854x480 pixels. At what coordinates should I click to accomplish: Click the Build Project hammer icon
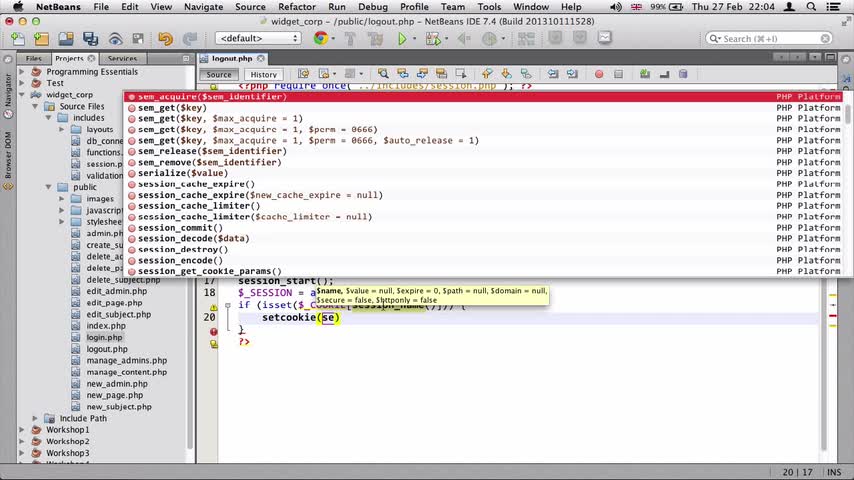[350, 39]
